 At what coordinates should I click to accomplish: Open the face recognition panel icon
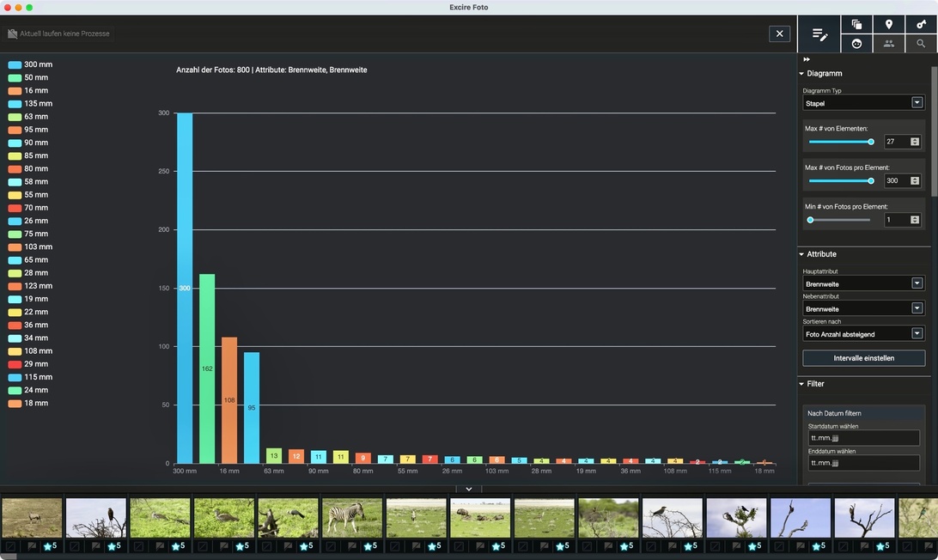[x=856, y=44]
